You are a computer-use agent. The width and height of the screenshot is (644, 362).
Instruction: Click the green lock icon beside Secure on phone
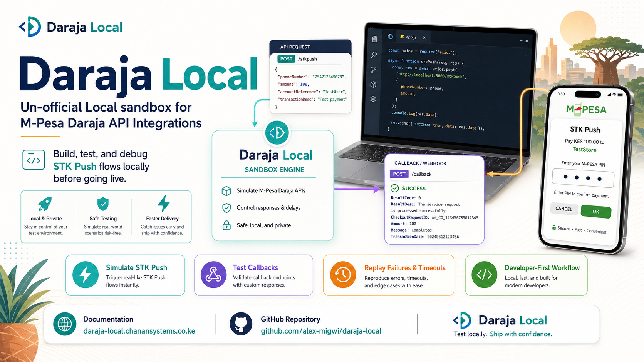click(554, 227)
